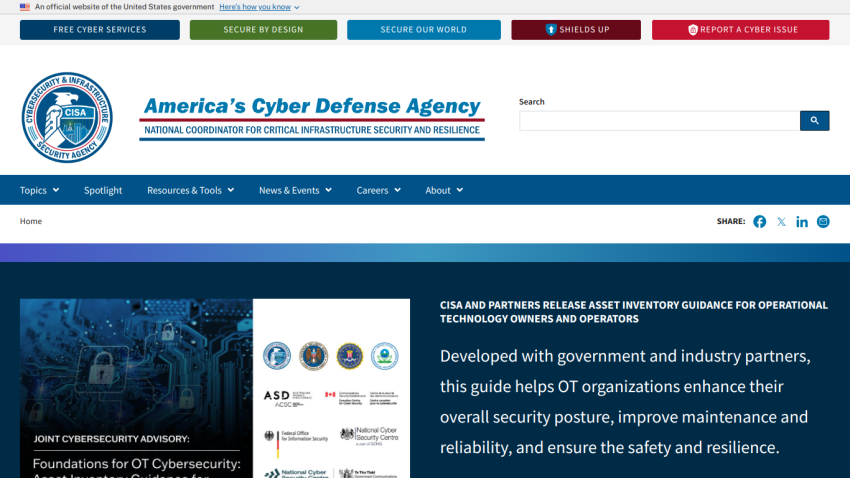Open the OT Cybersecurity advisory thumbnail
The height and width of the screenshot is (478, 850).
215,388
